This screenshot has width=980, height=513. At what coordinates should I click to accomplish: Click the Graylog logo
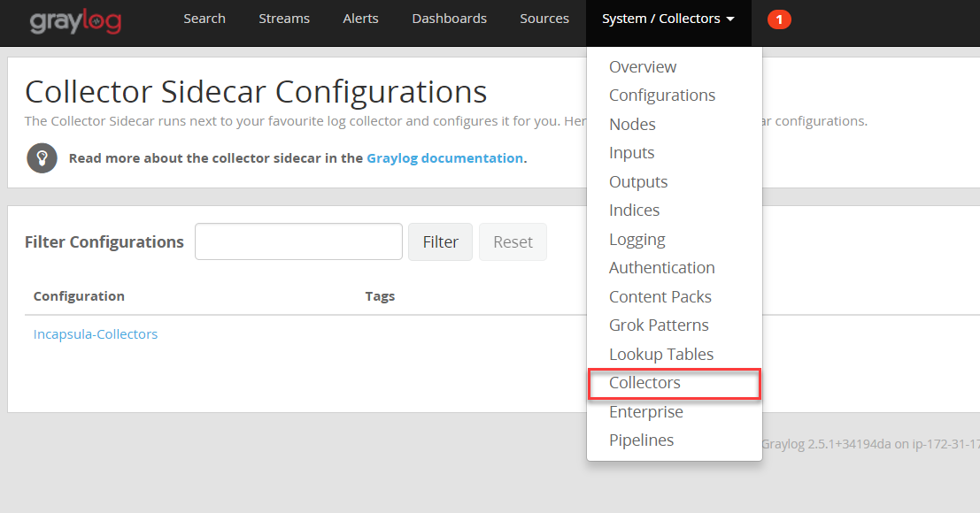coord(75,21)
